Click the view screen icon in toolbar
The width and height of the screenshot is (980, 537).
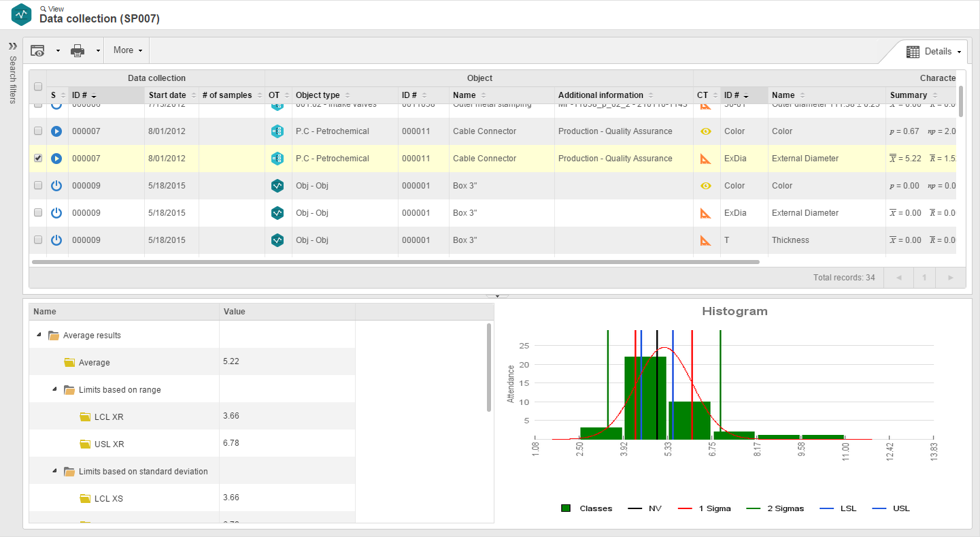point(37,50)
